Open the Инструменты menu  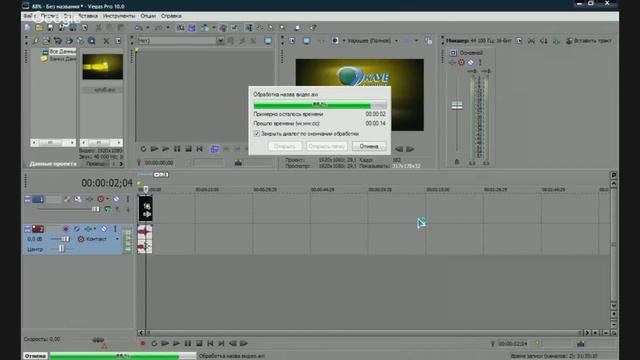tap(119, 16)
